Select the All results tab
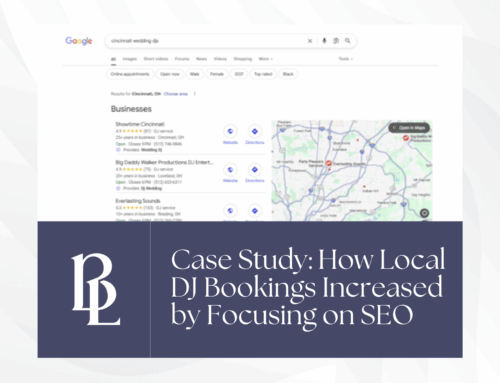 pyautogui.click(x=113, y=59)
